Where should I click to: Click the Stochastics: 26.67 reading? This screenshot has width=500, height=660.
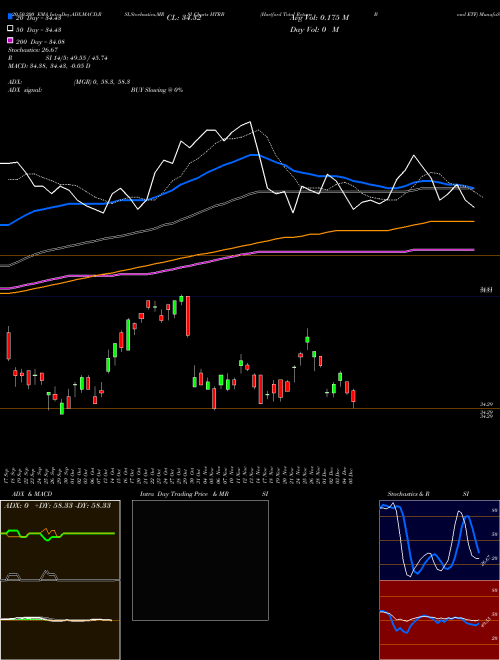33,50
